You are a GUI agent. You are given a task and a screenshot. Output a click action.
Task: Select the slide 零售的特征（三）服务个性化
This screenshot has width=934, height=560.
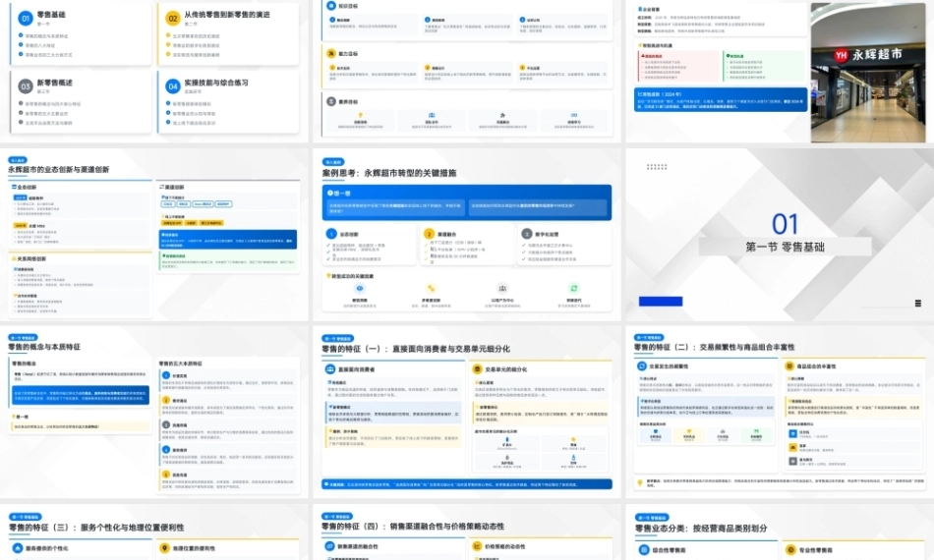click(153, 532)
